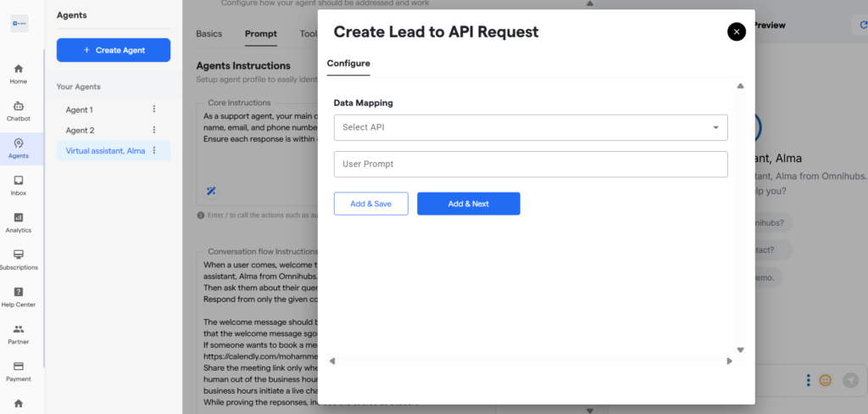Open options menu for Agent 1
The image size is (868, 414).
click(x=154, y=109)
